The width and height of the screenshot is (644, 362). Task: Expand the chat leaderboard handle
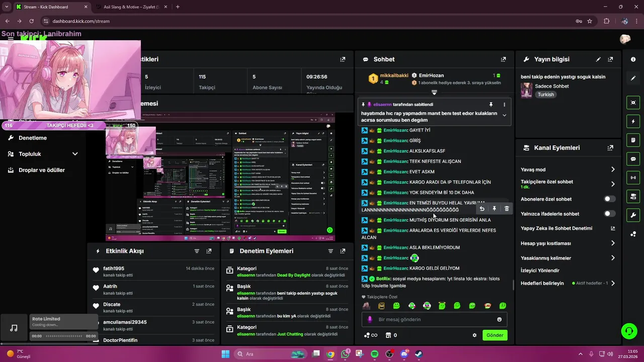(434, 93)
